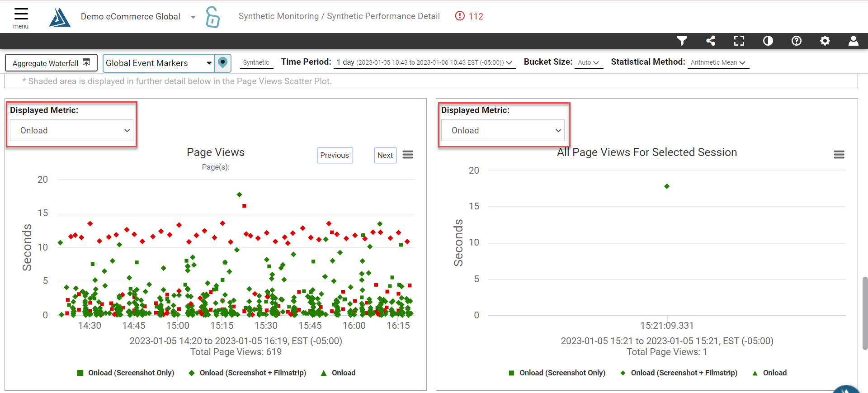This screenshot has height=393, width=868.
Task: Open the Page Views chart context menu
Action: (408, 155)
